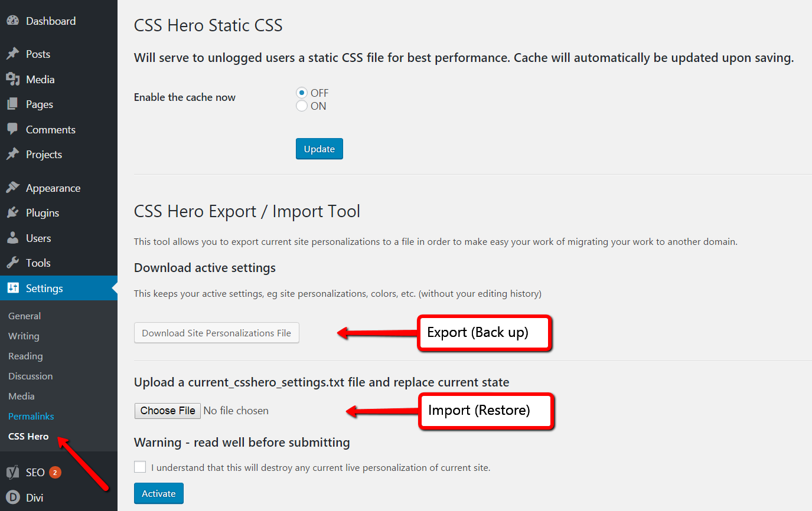Image resolution: width=812 pixels, height=511 pixels.
Task: Open the CSS Hero settings submenu
Action: 28,436
